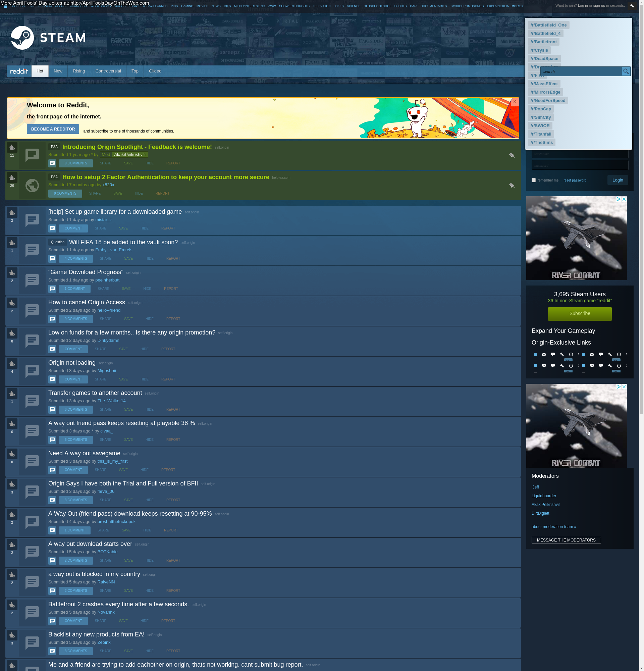The height and width of the screenshot is (671, 644).
Task: Open /r/TheSims subreddit link
Action: tap(541, 142)
